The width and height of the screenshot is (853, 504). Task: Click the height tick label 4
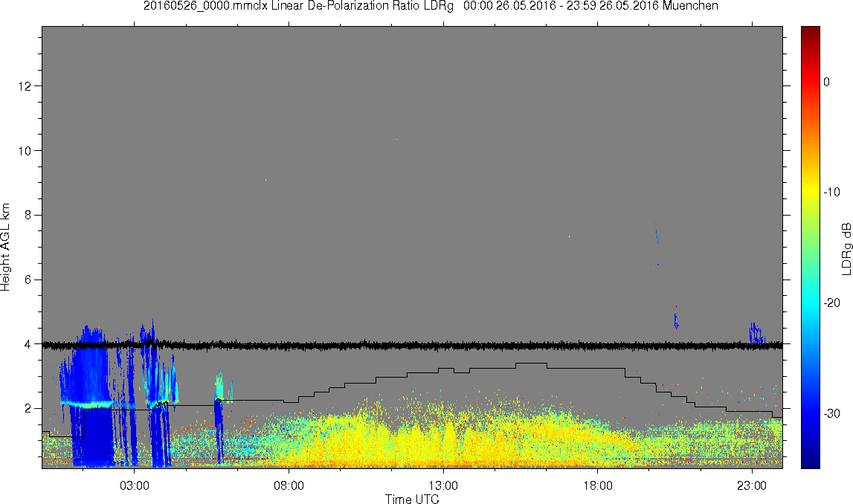pyautogui.click(x=28, y=344)
